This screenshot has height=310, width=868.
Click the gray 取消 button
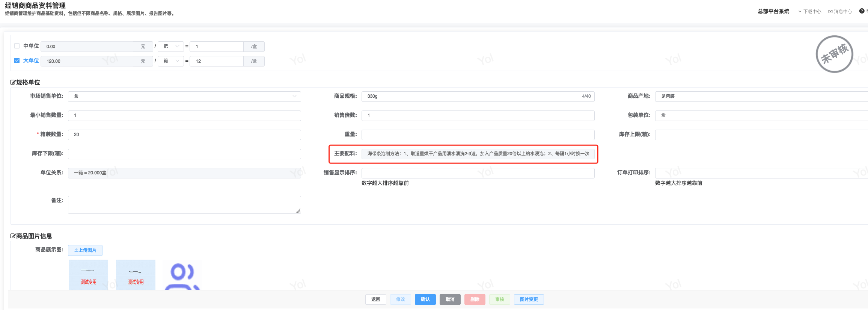[x=450, y=299]
